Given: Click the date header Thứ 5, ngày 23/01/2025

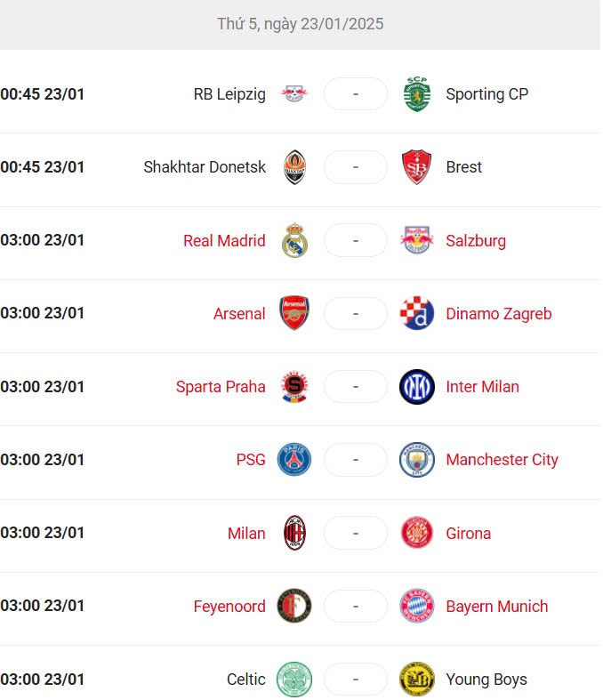Looking at the screenshot, I should pyautogui.click(x=301, y=24).
